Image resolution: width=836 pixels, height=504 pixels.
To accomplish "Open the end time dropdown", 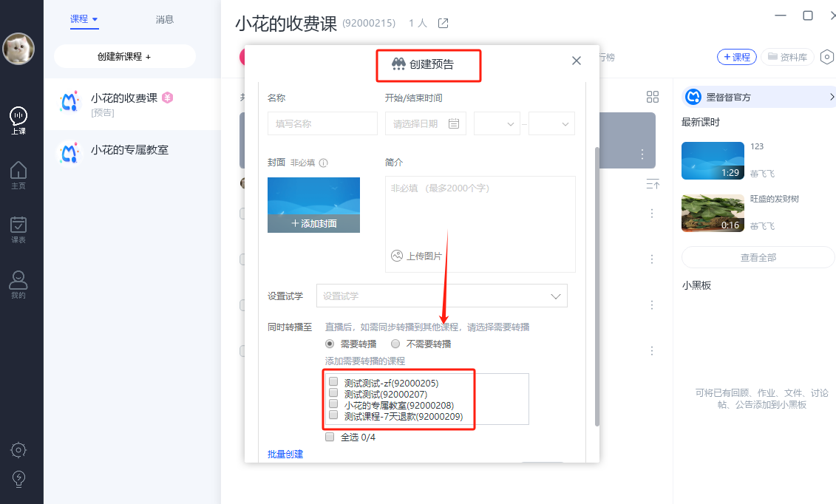I will click(551, 123).
